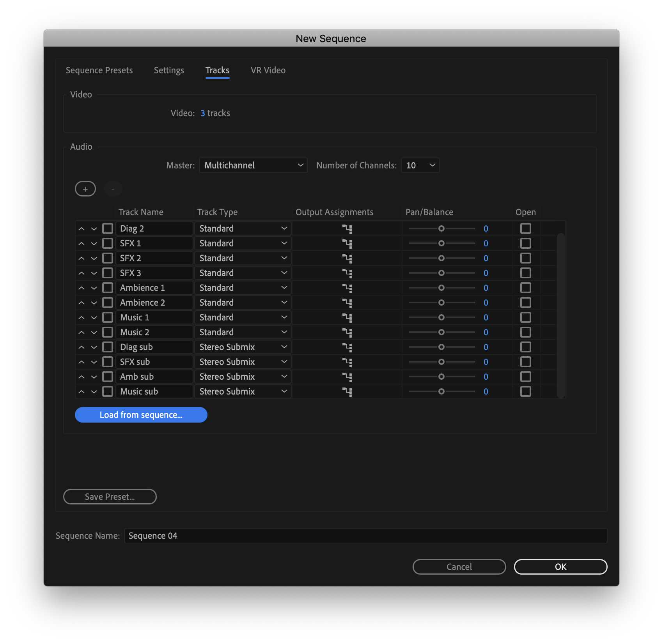Viewport: 663px width, 644px height.
Task: Open output assignments for SFX sub track
Action: coord(347,362)
